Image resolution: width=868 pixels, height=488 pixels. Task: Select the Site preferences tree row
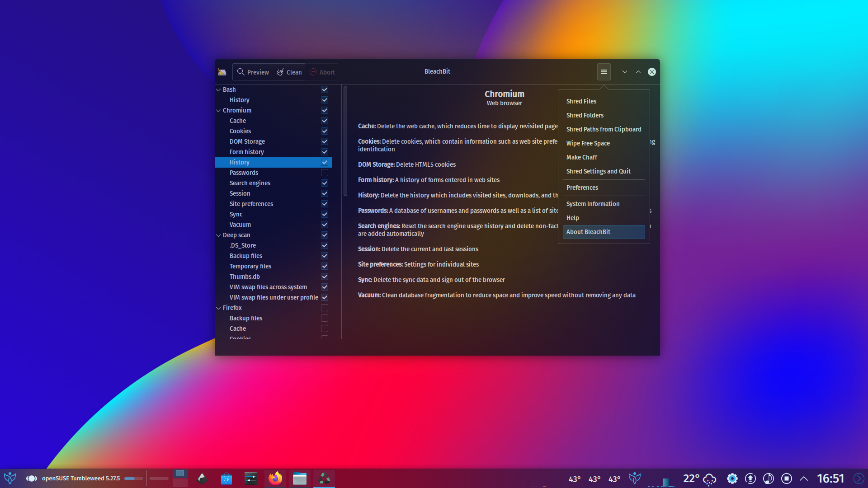[x=274, y=204]
